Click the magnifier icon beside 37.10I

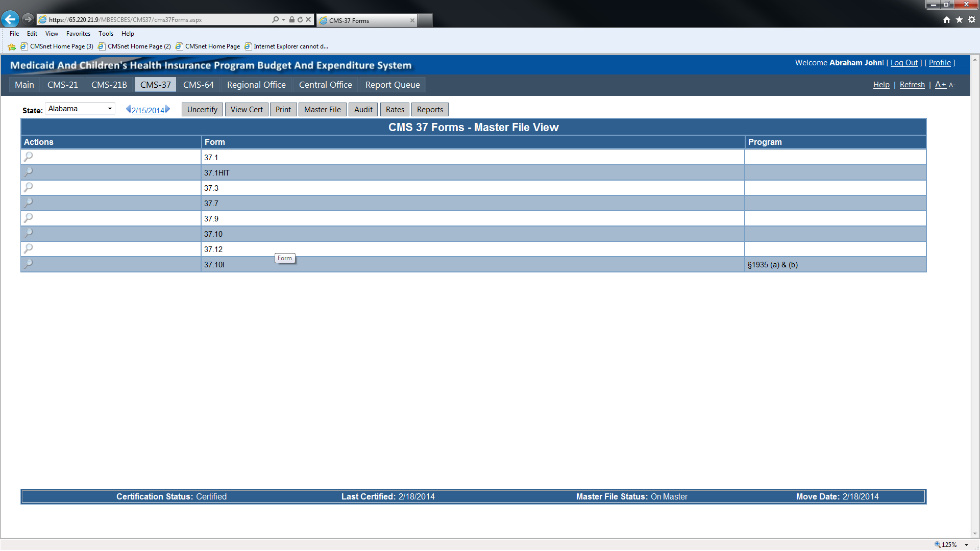click(29, 264)
